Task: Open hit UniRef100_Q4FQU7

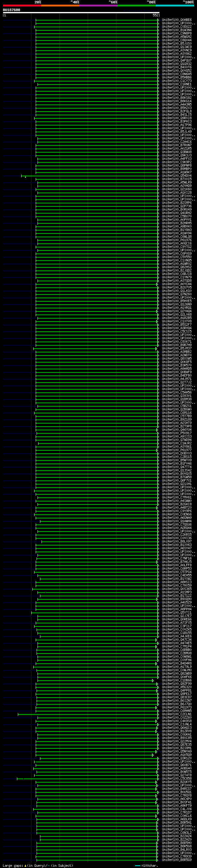Action: [x=177, y=61]
